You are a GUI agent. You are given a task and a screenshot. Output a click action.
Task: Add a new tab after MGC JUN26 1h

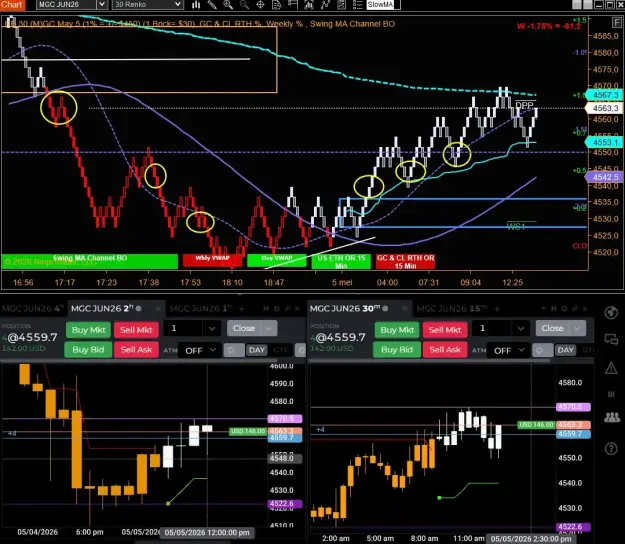(x=241, y=309)
